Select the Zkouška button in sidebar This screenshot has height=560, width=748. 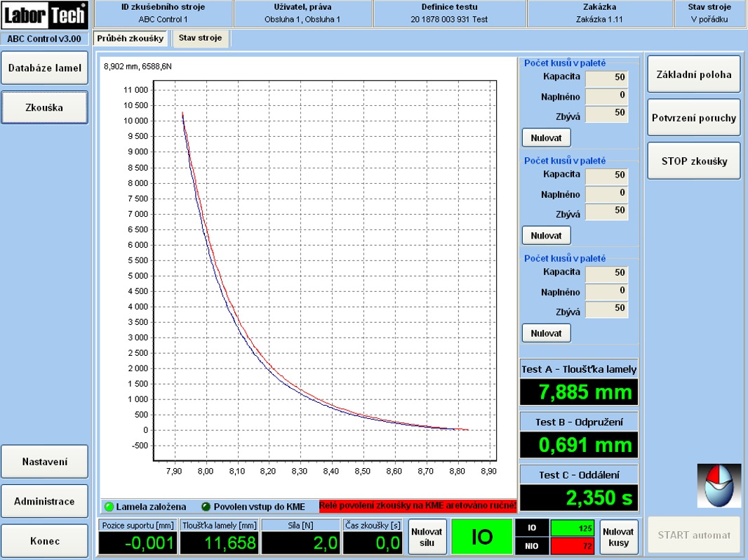(x=44, y=108)
